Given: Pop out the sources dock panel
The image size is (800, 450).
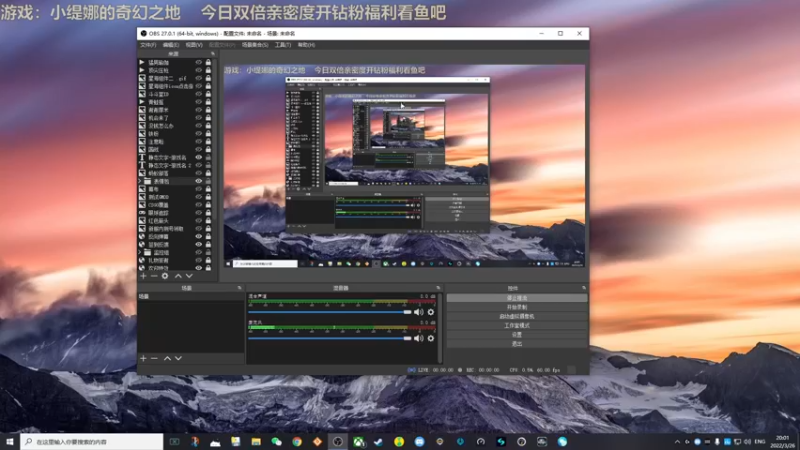Looking at the screenshot, I should coord(213,54).
